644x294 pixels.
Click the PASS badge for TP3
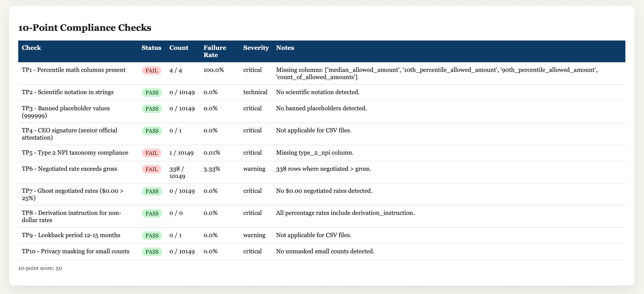pyautogui.click(x=152, y=109)
